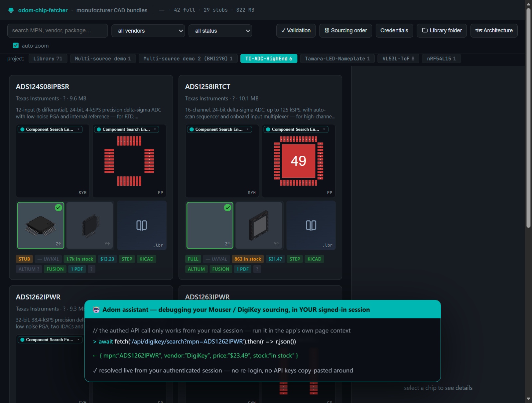Viewport: 532px width, 403px height.
Task: Select the Y-up 3D chip view of ADS1258IRTCT
Action: (x=259, y=225)
